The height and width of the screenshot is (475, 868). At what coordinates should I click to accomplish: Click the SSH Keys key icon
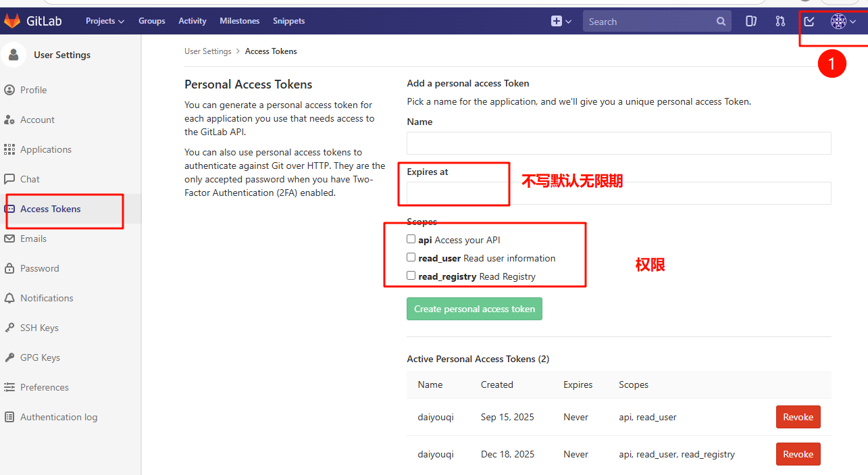[9, 328]
